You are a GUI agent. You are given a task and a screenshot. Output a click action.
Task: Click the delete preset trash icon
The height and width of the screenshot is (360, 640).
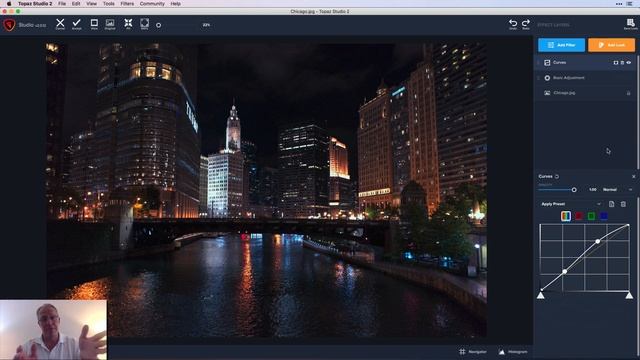[623, 204]
